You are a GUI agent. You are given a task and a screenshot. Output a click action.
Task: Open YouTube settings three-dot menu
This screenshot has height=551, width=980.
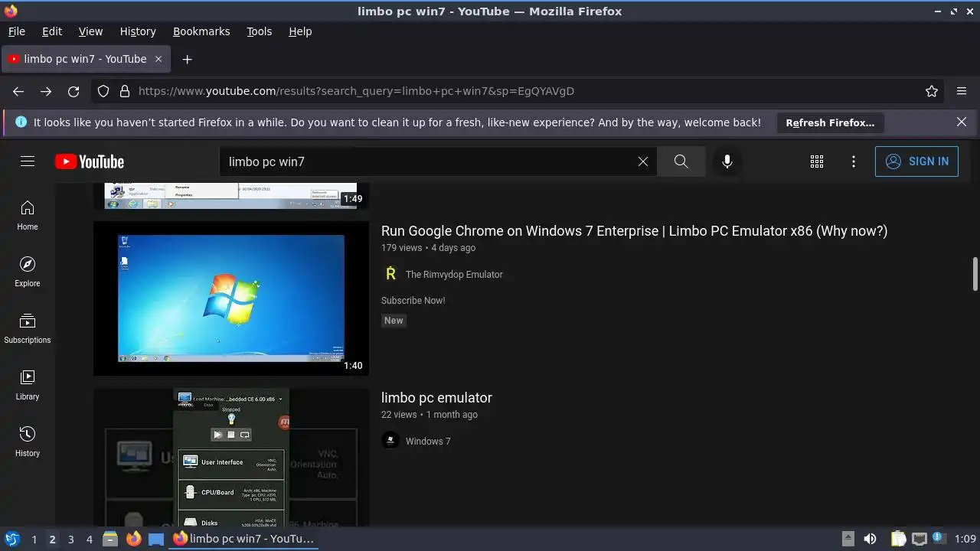[x=854, y=161]
